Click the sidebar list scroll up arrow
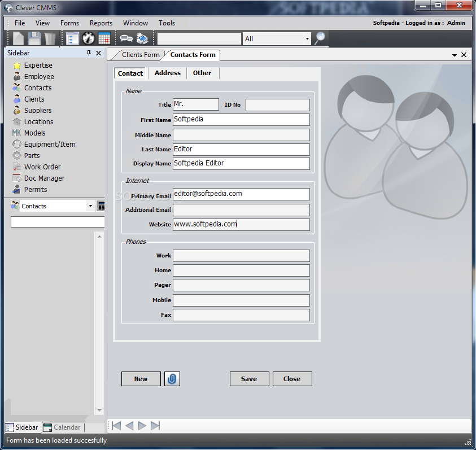The image size is (476, 450). (x=99, y=236)
